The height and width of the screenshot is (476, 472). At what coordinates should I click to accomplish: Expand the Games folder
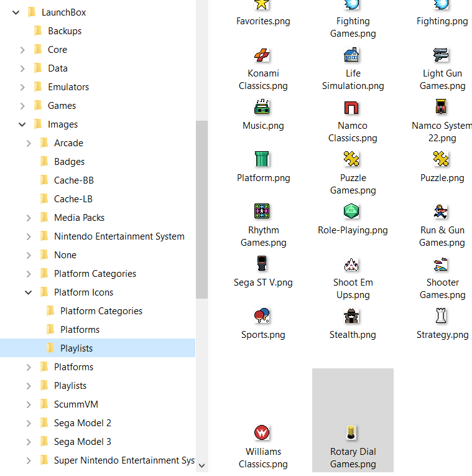(x=22, y=106)
